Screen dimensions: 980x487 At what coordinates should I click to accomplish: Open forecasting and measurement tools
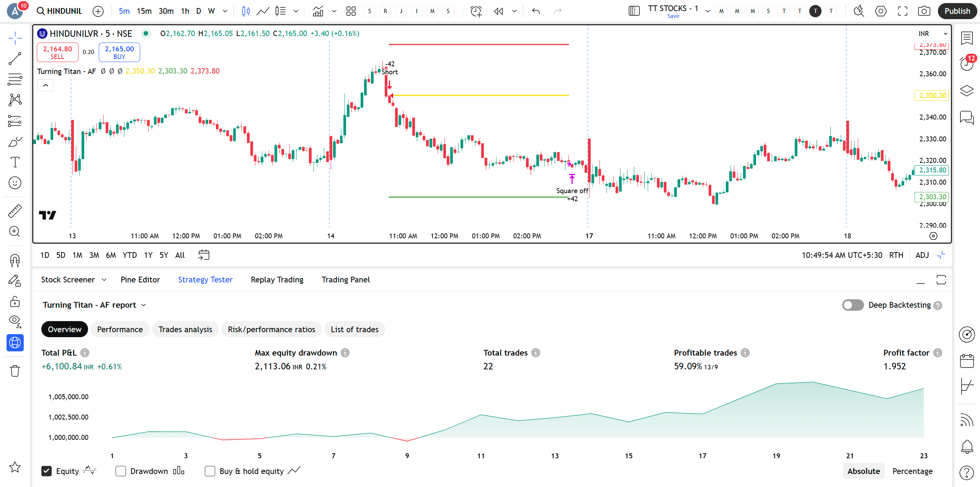15,121
